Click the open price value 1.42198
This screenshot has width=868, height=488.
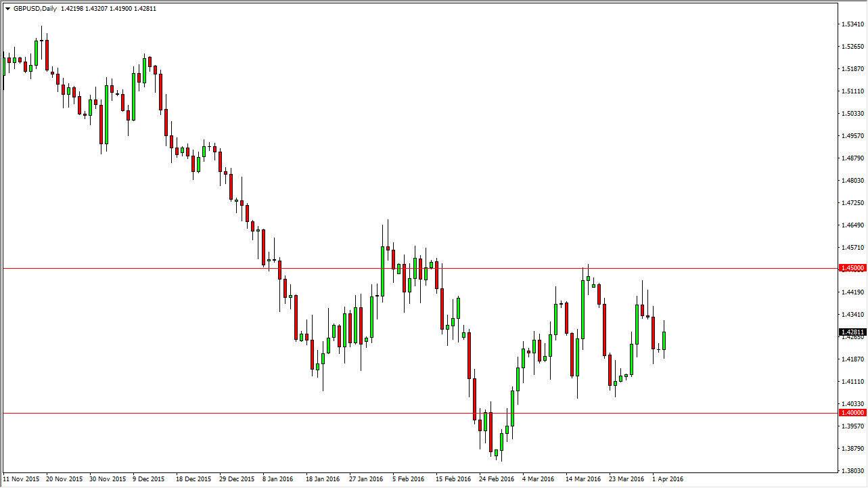(71, 8)
